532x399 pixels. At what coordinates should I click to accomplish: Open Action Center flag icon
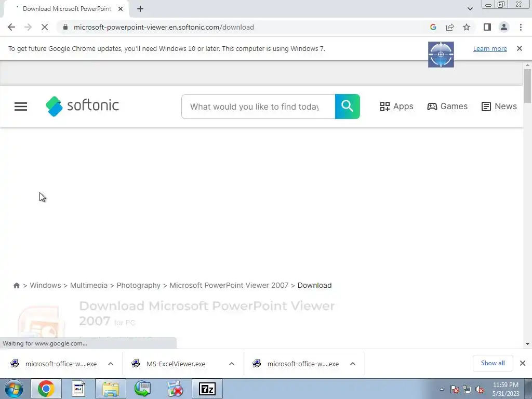click(455, 389)
